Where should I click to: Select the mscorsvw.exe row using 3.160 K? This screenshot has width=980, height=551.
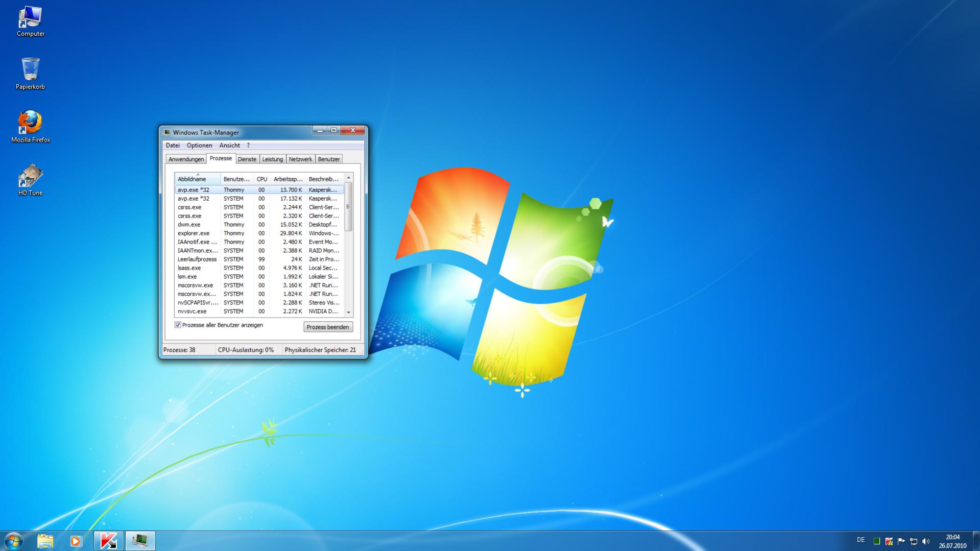tap(259, 285)
